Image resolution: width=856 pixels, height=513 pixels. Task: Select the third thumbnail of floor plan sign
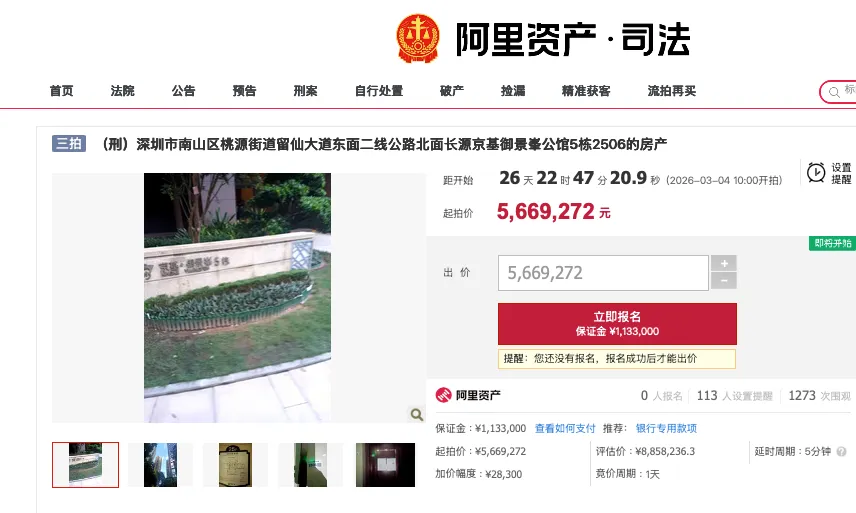tap(235, 465)
